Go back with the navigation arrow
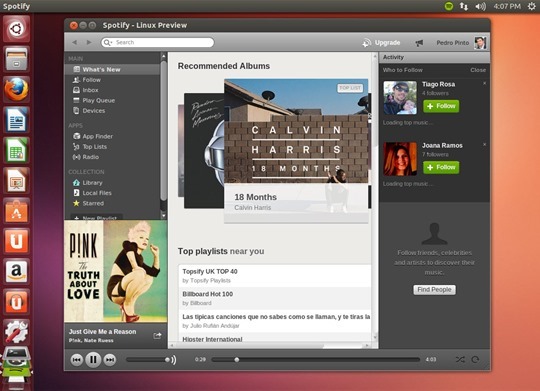540x391 pixels. coord(74,42)
